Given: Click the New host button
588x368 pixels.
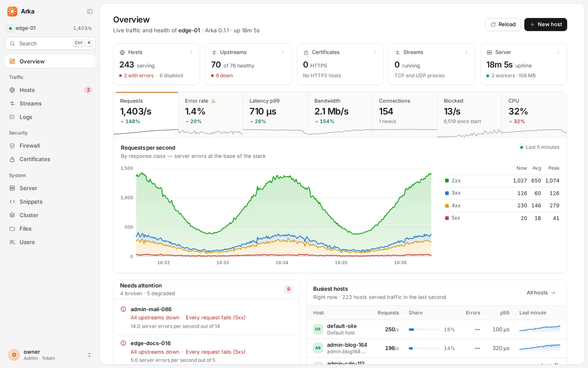Looking at the screenshot, I should [x=546, y=25].
